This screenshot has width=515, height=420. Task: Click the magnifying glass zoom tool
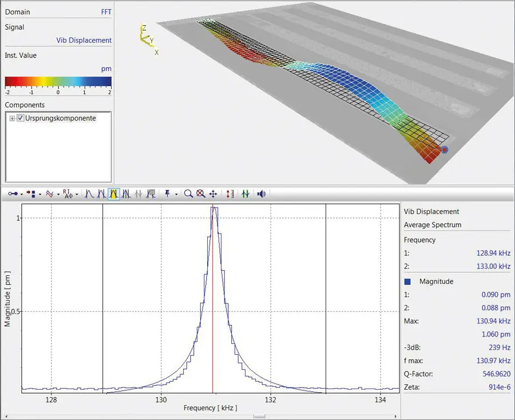point(188,194)
